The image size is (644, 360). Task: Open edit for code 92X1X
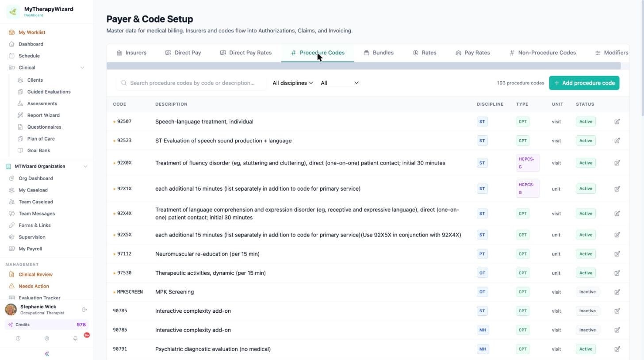[x=617, y=189]
